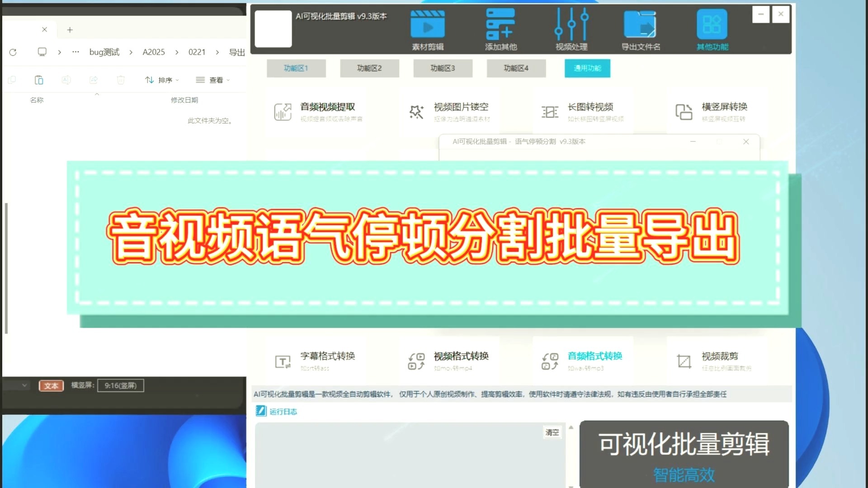This screenshot has height=488, width=868.
Task: Open the 长图转视频 function
Action: click(x=590, y=107)
